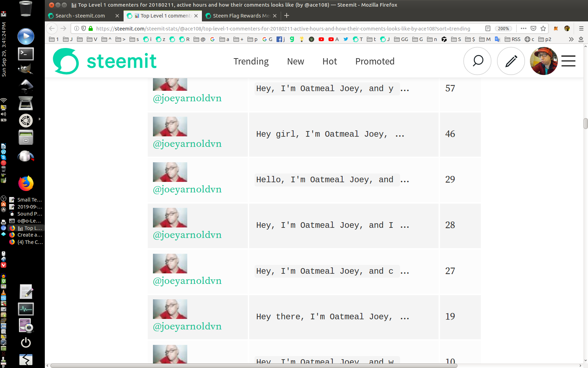Go to Trending posts
Image resolution: width=588 pixels, height=368 pixels.
[251, 61]
